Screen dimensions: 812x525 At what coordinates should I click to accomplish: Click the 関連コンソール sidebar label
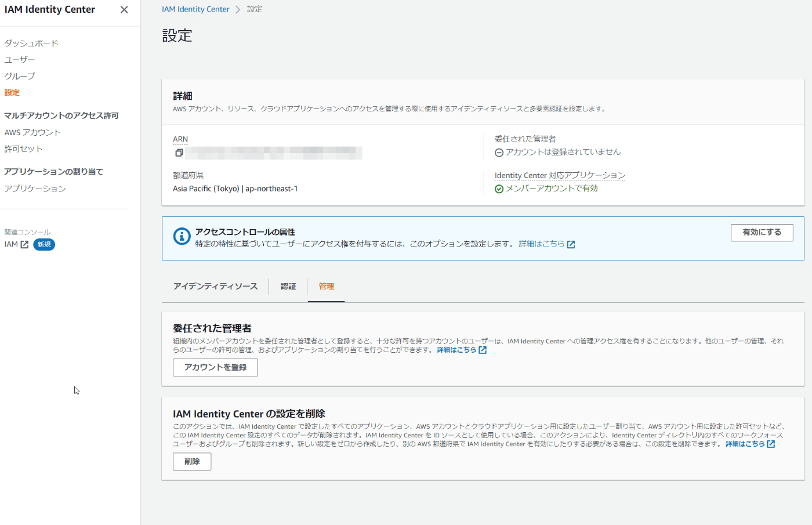coord(27,232)
